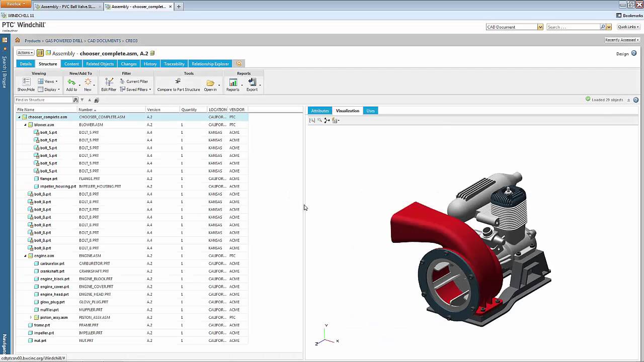Click the search magnifier icon in header
This screenshot has height=362, width=644.
603,27
